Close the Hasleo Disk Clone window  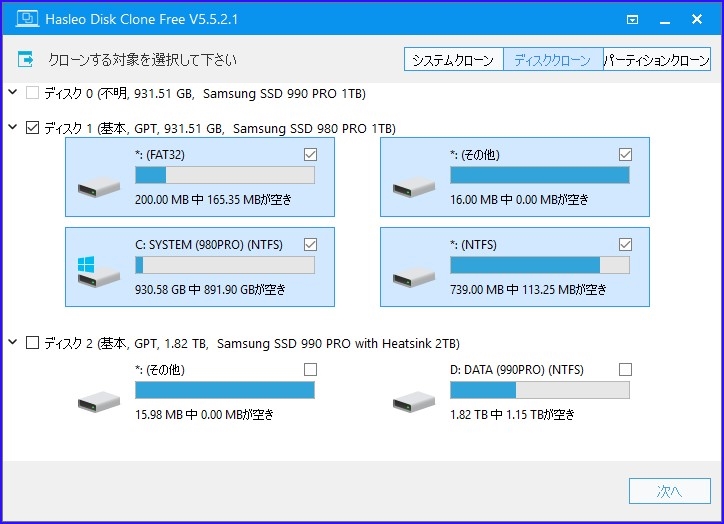tap(697, 19)
